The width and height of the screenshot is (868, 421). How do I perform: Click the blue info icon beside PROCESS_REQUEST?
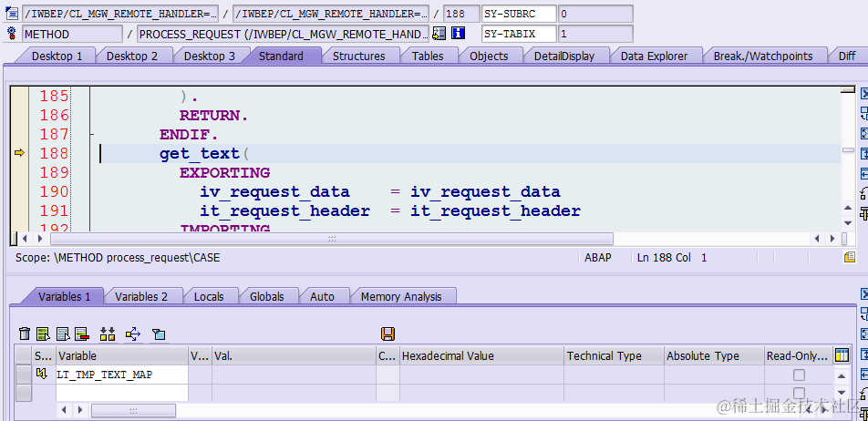pyautogui.click(x=458, y=34)
